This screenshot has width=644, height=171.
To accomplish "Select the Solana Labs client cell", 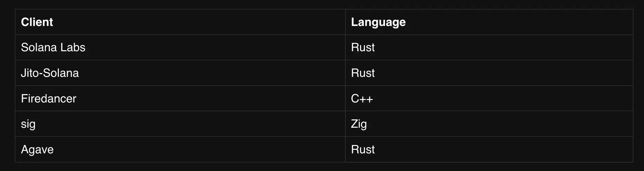I will pos(180,47).
